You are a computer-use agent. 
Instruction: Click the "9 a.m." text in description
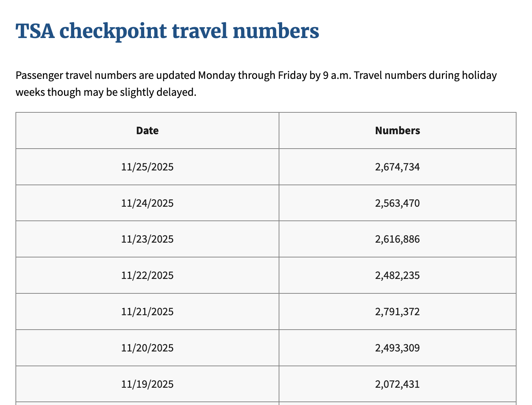click(337, 75)
